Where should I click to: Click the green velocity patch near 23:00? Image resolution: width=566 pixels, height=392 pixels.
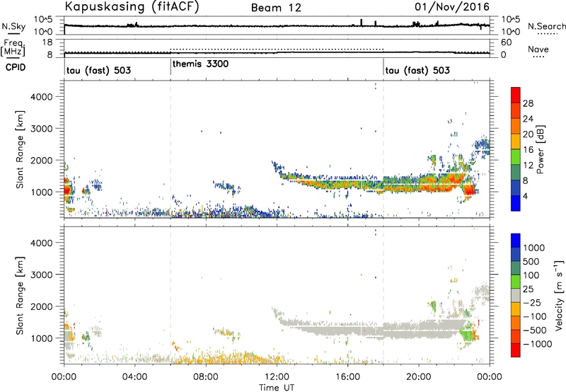click(468, 334)
